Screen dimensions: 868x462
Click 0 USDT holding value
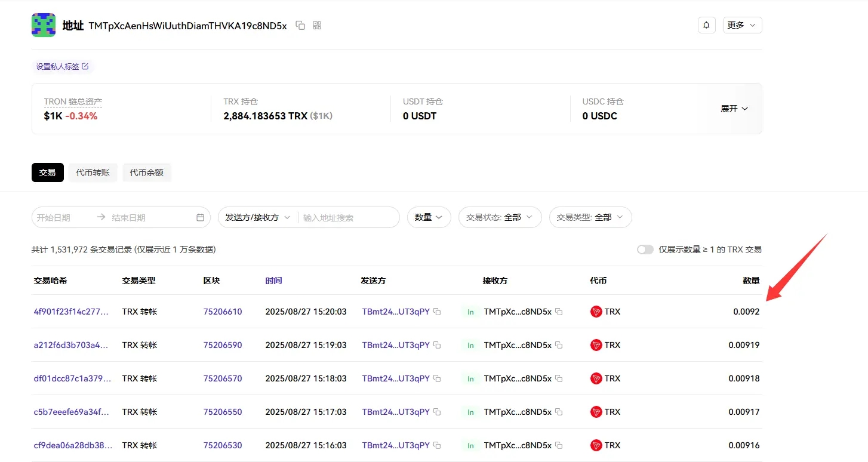point(420,116)
